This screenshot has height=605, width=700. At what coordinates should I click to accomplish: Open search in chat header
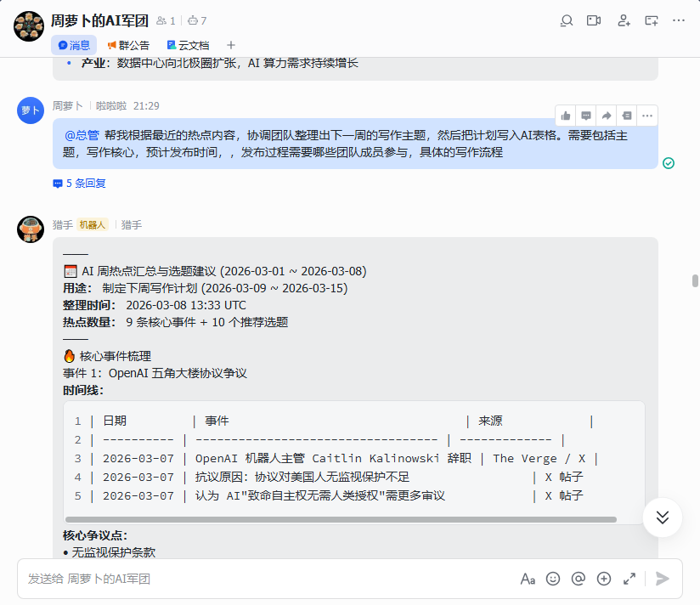coord(567,20)
